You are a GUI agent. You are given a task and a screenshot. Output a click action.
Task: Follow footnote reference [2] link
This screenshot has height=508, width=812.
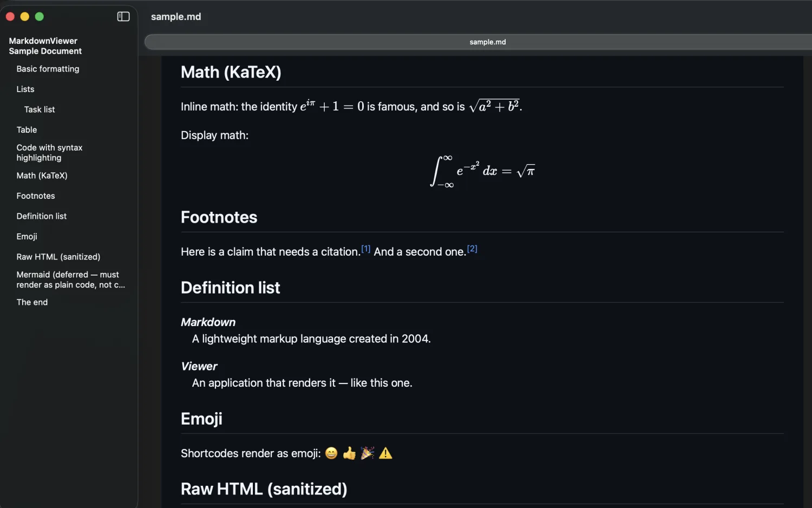pos(472,249)
